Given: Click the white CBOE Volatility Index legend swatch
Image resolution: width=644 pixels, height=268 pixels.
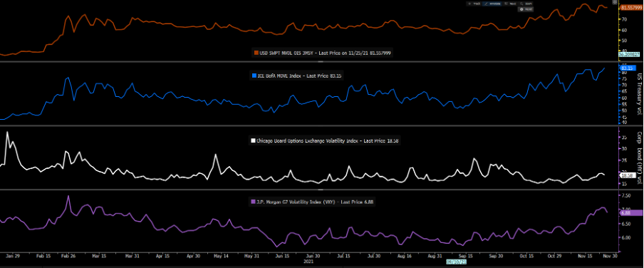Looking at the screenshot, I should (x=253, y=140).
